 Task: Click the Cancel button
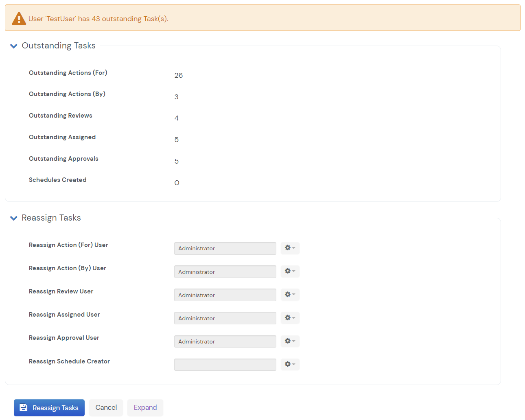(x=106, y=407)
